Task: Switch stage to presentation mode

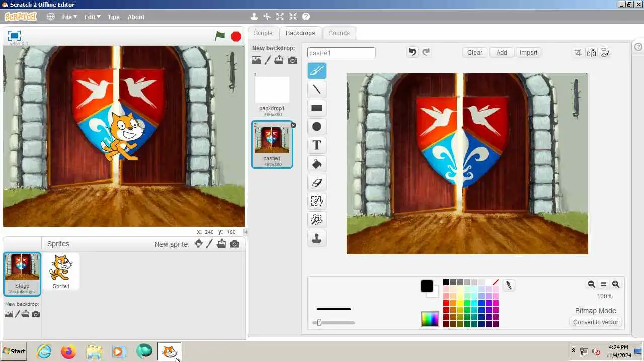Action: [14, 36]
